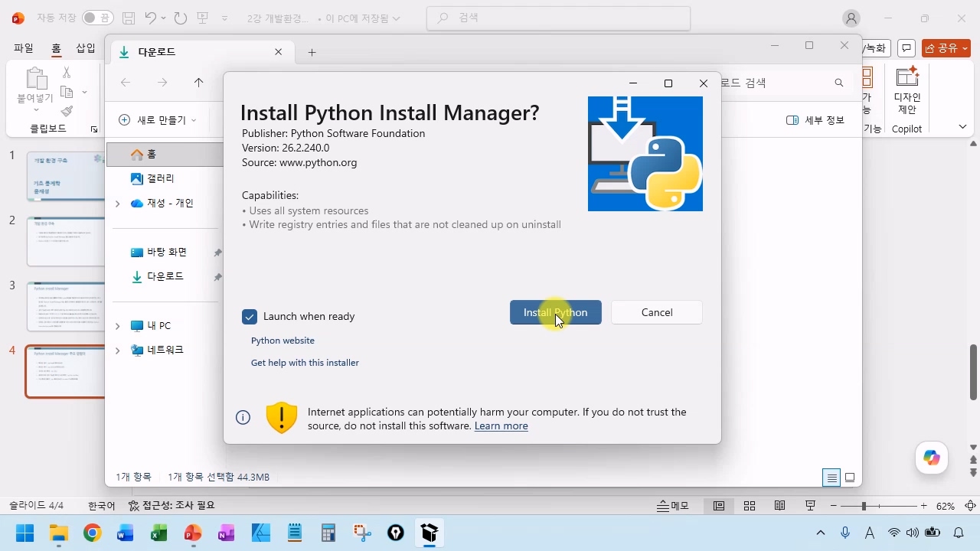
Task: Expand the 재성 - 개인 OneDrive node
Action: 117,204
